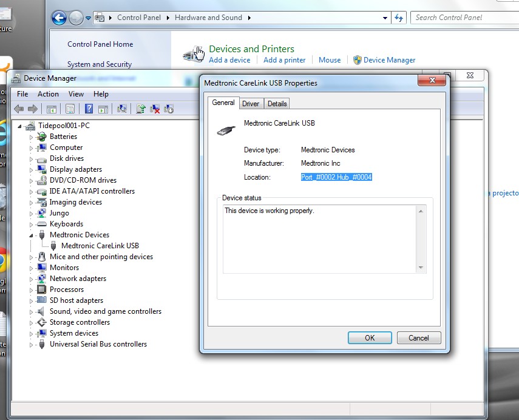519x420 pixels.
Task: Click the Processors category icon
Action: (42, 290)
